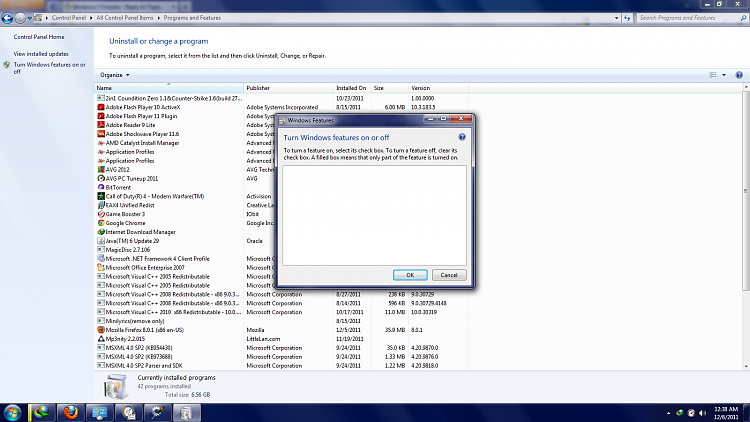Select Java(TM) 6 Update 29 icon
The width and height of the screenshot is (750, 422).
101,241
